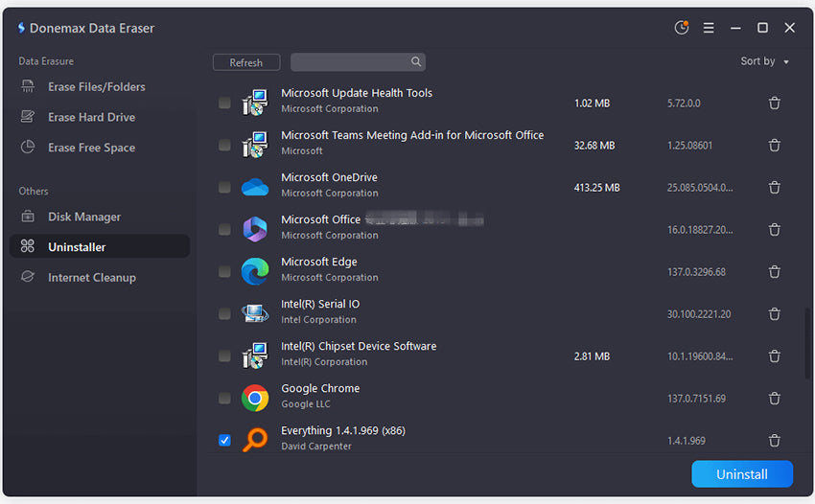The width and height of the screenshot is (815, 504).
Task: Select the Microsoft Edge program name
Action: click(x=319, y=262)
